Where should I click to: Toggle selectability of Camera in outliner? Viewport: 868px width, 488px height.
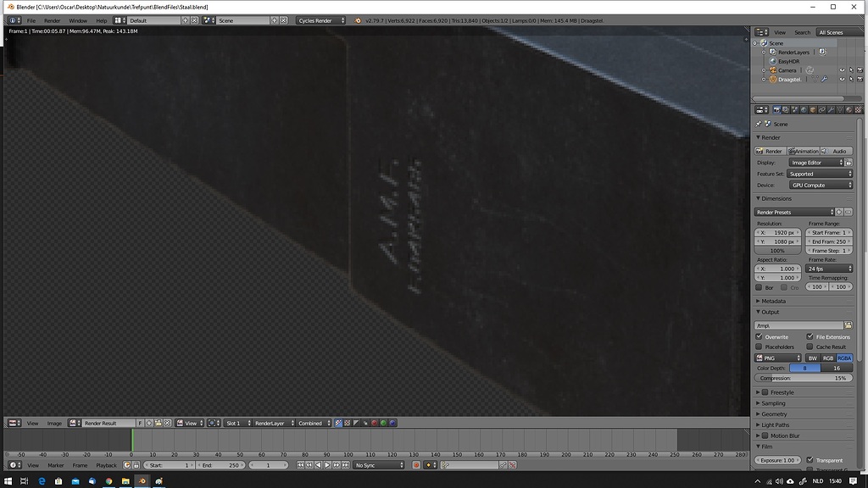(851, 70)
